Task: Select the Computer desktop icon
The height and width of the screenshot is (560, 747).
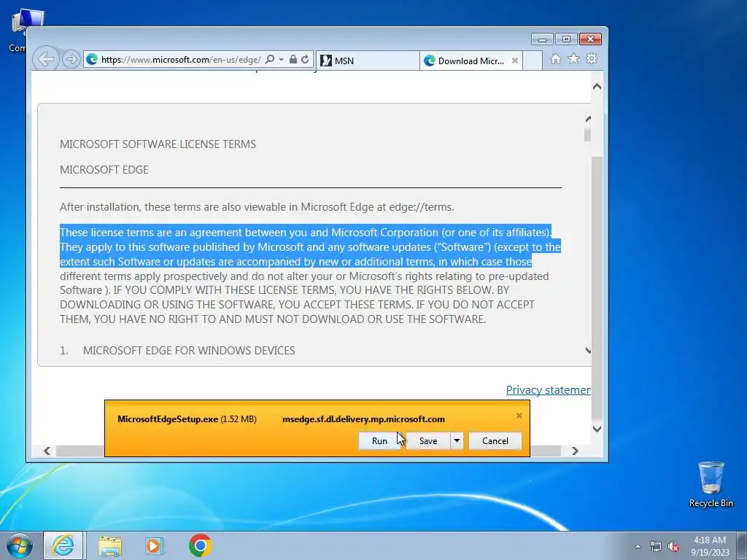Action: tap(24, 28)
